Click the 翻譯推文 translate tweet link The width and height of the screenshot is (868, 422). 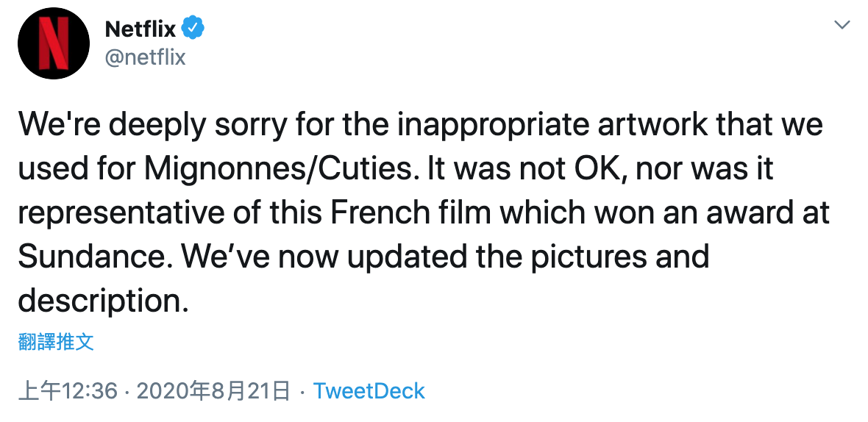(x=56, y=341)
